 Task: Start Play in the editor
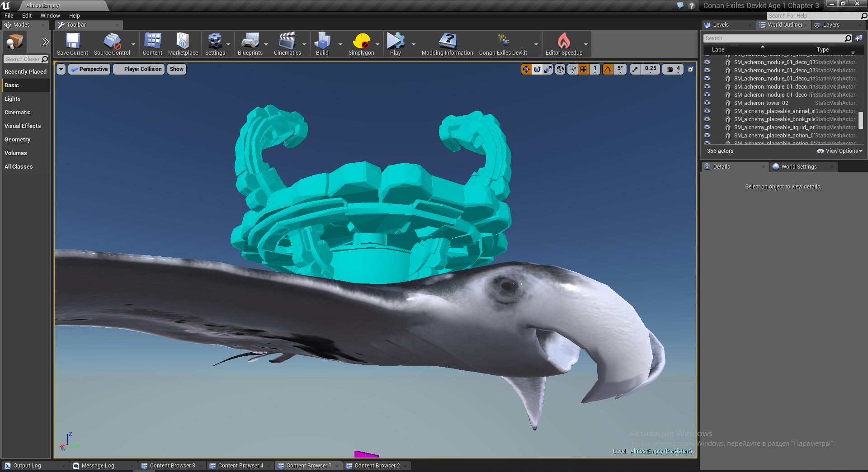(x=396, y=43)
